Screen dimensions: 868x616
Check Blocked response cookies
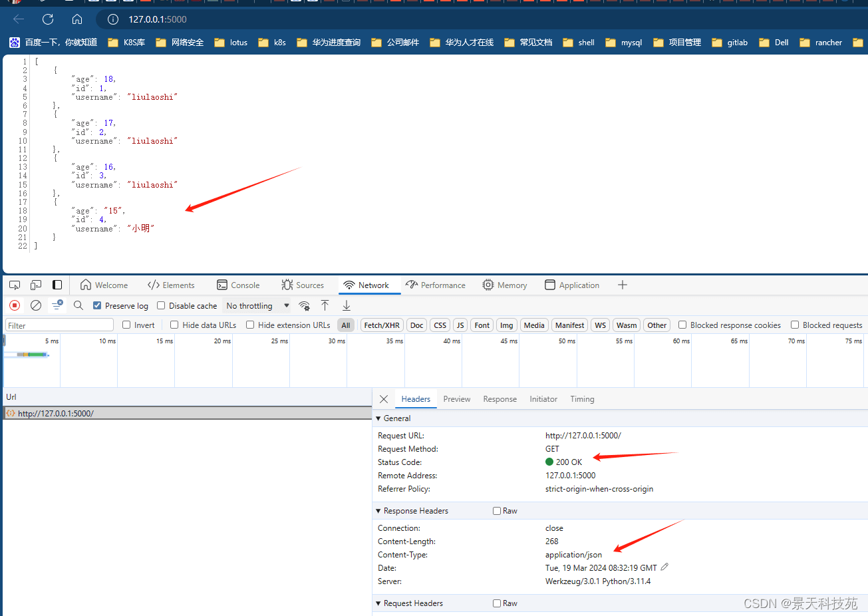tap(682, 325)
